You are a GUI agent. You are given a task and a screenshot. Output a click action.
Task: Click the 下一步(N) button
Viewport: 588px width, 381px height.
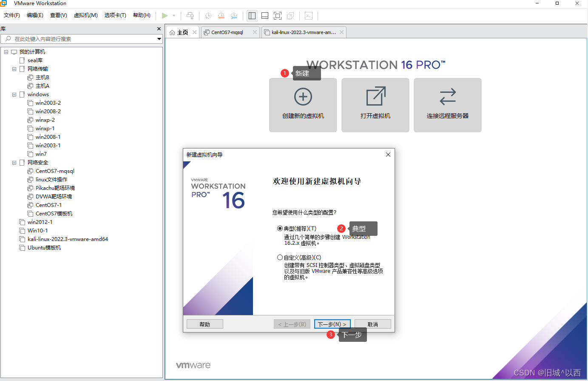point(332,324)
